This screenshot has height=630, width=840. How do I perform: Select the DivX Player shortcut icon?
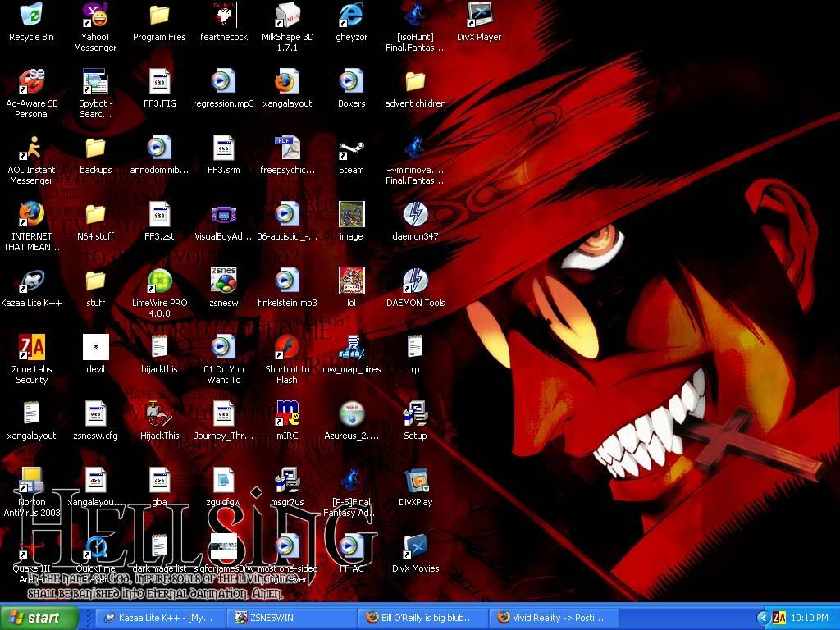tap(479, 16)
